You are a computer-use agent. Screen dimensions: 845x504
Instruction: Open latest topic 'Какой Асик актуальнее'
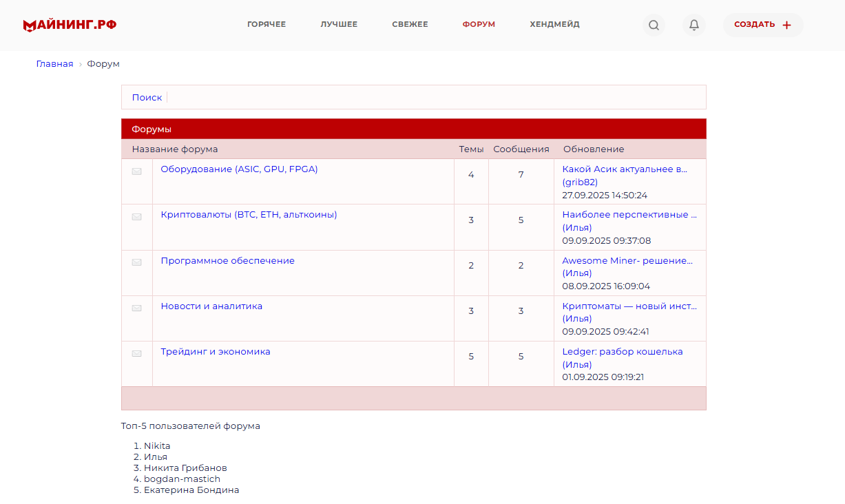pyautogui.click(x=625, y=169)
